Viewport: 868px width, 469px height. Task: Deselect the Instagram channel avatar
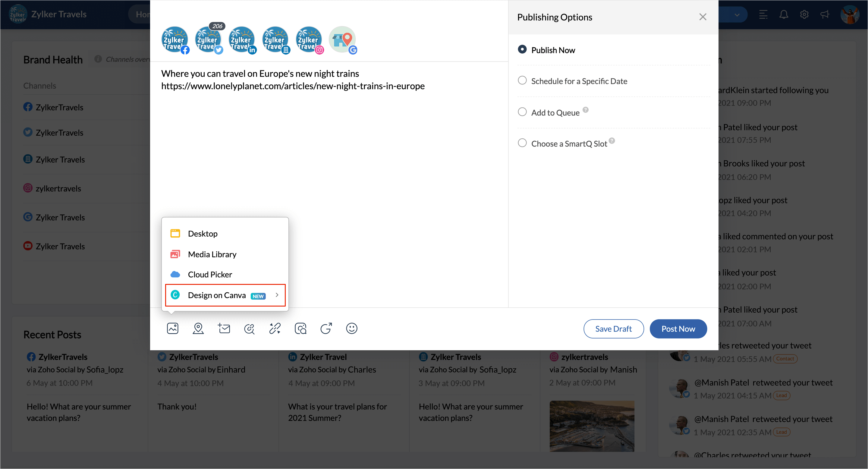pos(309,40)
